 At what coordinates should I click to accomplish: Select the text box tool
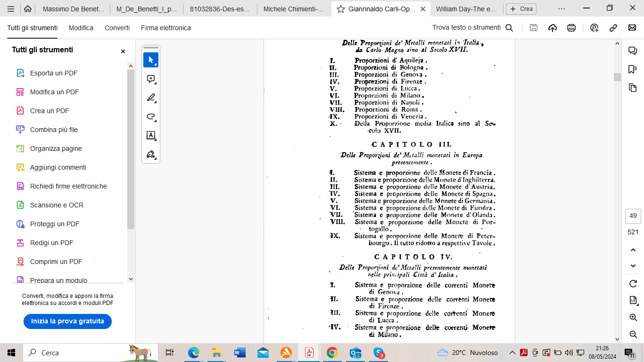pos(151,135)
